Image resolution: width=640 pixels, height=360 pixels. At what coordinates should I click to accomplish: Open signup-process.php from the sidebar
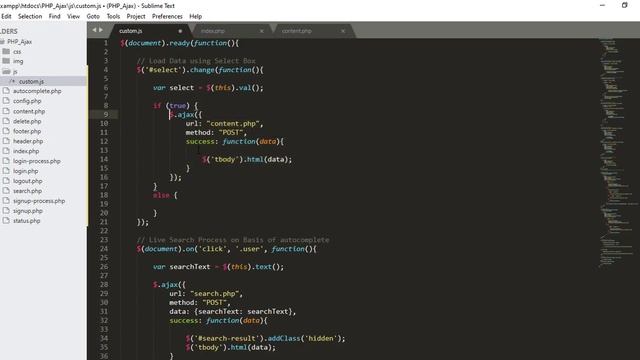point(39,201)
